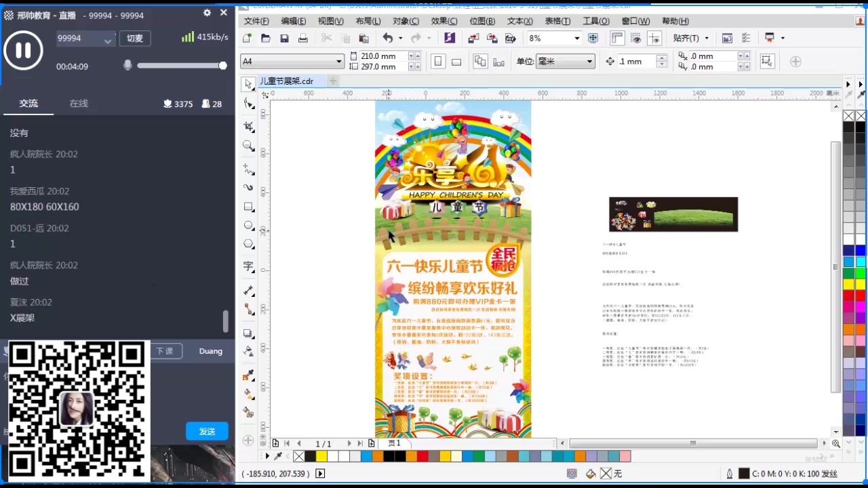Select the Pick tool

(x=248, y=84)
